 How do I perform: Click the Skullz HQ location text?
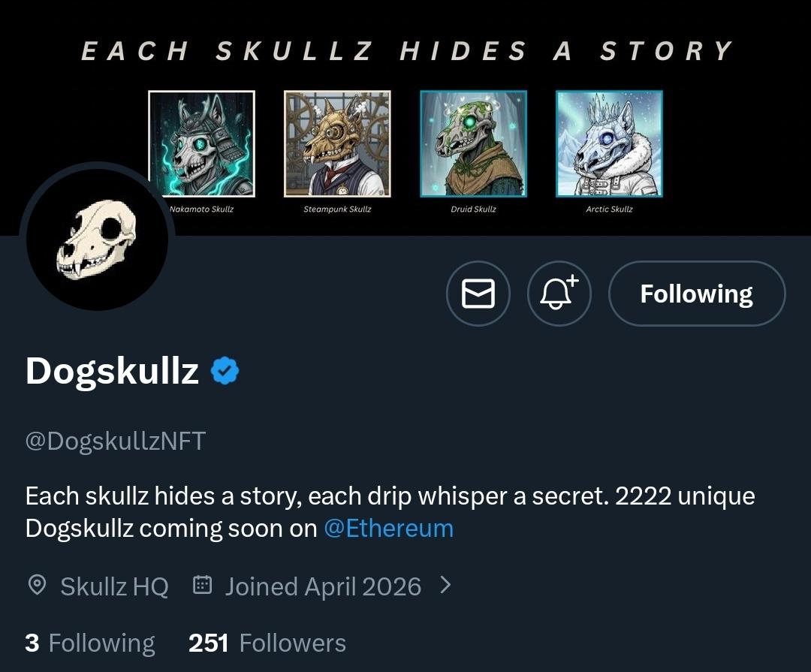[114, 586]
